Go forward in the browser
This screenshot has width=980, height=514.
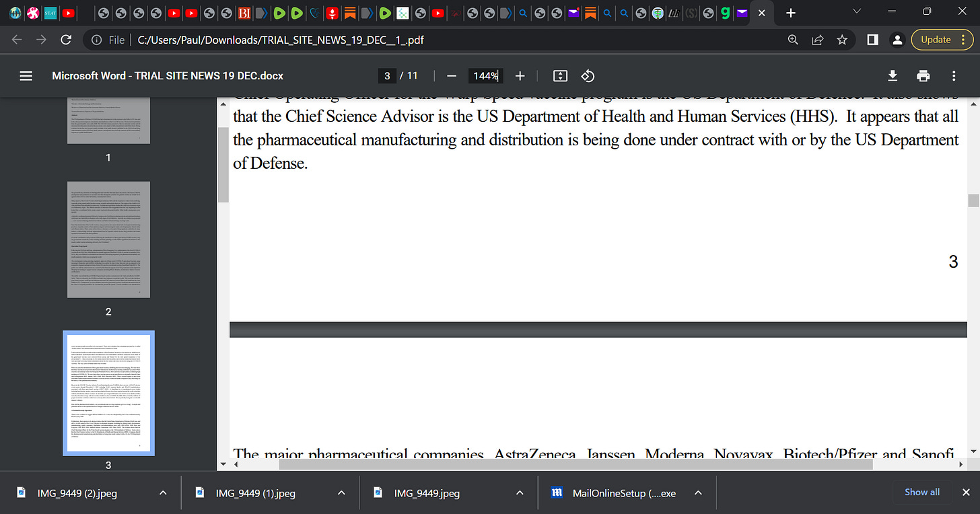[x=42, y=40]
